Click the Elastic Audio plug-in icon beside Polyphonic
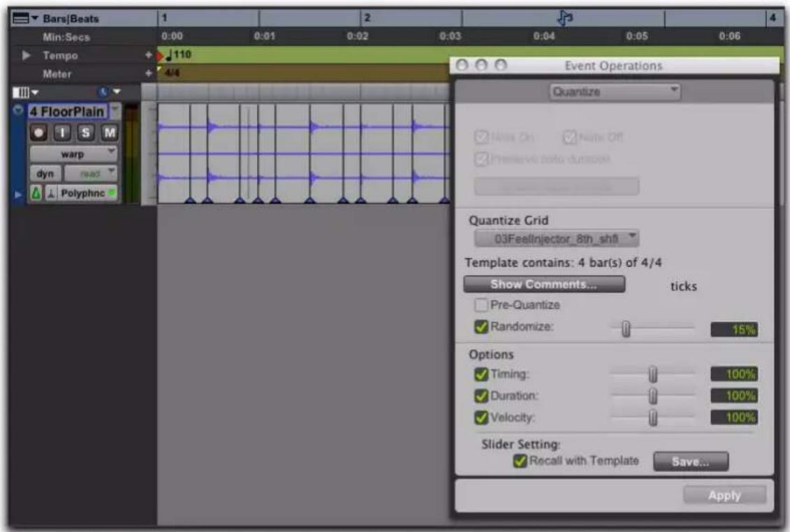The width and height of the screenshot is (790, 532). click(x=51, y=193)
